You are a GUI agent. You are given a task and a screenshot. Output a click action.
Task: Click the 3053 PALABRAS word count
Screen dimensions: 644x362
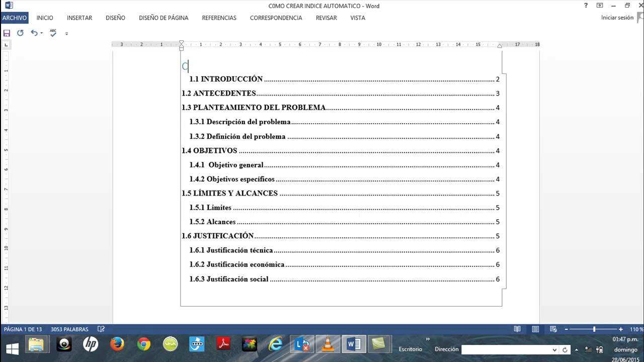(69, 329)
